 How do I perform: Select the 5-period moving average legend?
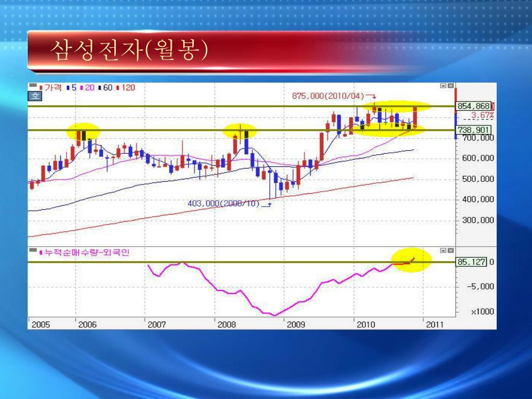coord(72,87)
